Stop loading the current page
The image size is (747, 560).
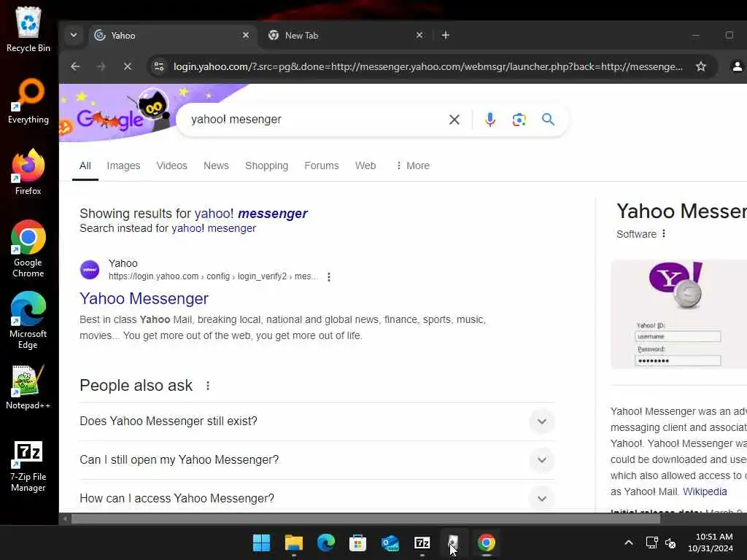[x=127, y=66]
